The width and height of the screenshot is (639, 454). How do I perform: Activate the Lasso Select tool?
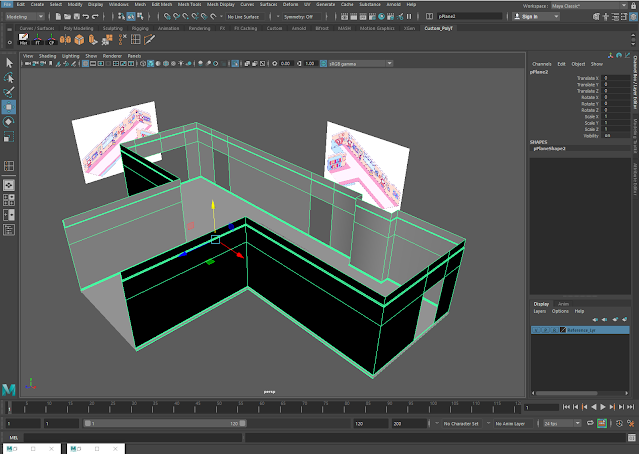9,77
